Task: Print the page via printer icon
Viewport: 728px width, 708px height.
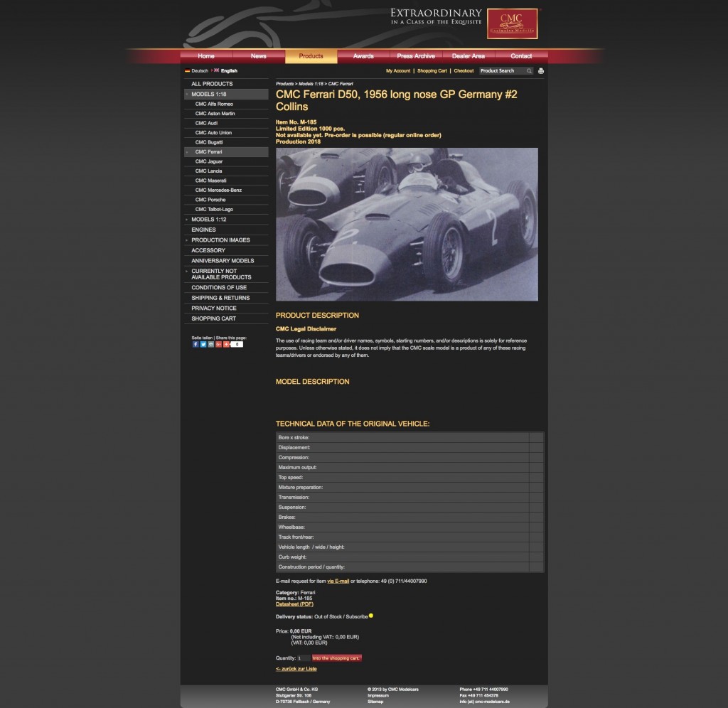Action: [541, 71]
